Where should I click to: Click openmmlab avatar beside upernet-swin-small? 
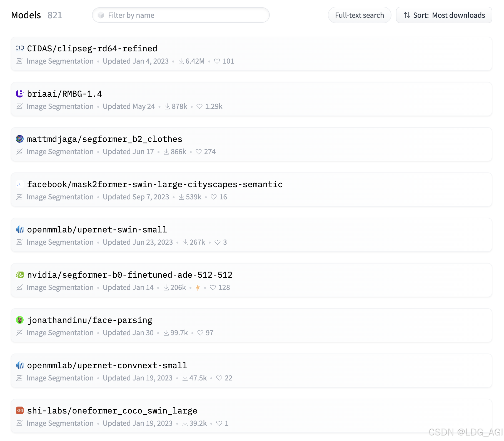(20, 230)
